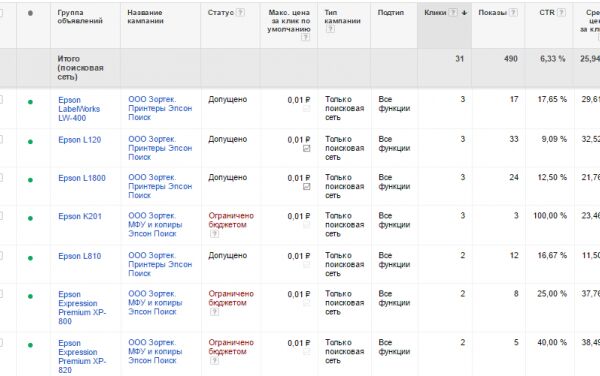Screen dimensions: 600x376
Task: Sort by Тип кампании column header
Action: click(342, 17)
